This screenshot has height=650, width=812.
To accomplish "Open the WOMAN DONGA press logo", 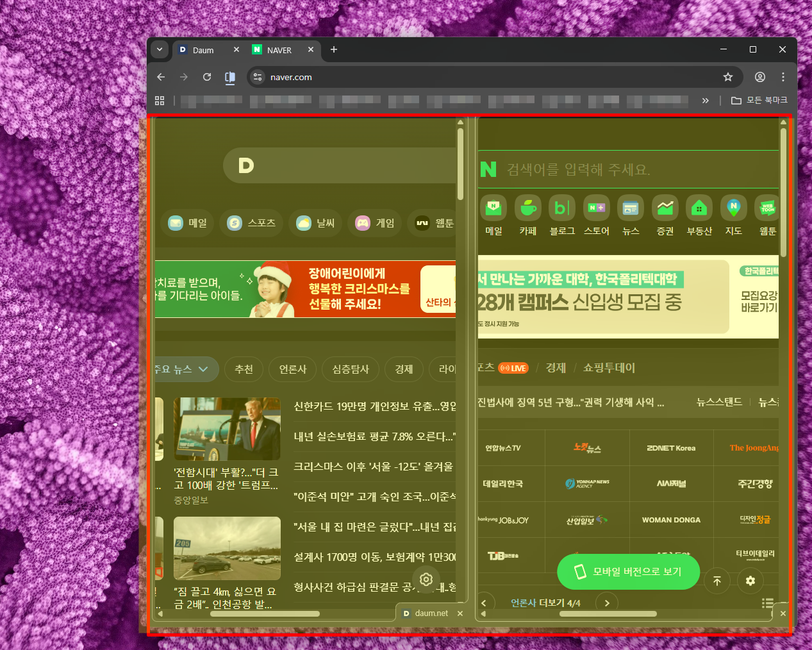I will click(671, 520).
